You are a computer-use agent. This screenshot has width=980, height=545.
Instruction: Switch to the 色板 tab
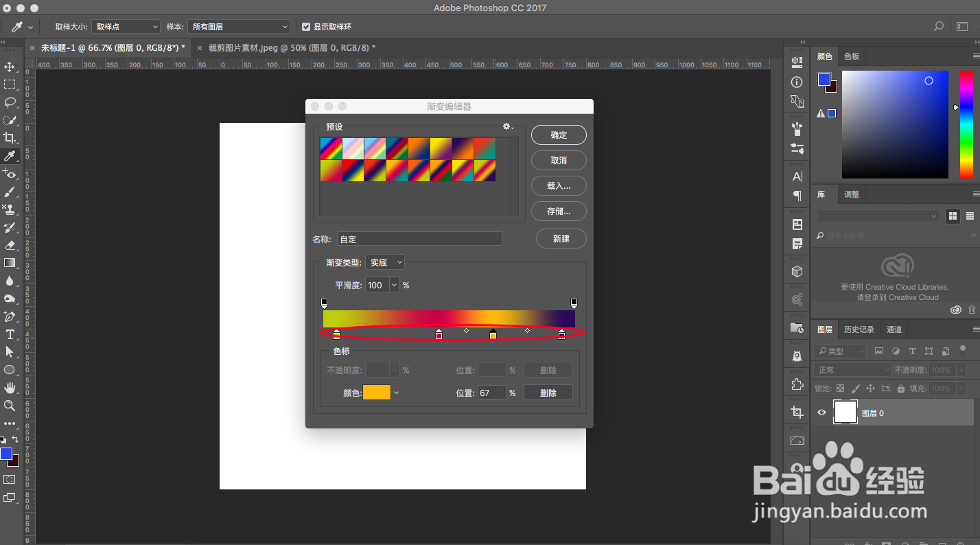[852, 56]
